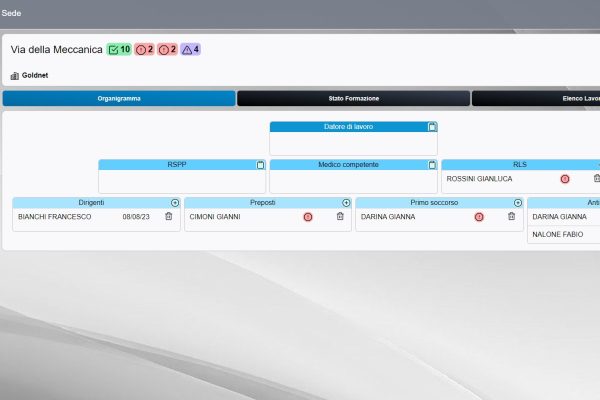600x400 pixels.
Task: Click red alert icon next to CIMONI GIANNI
Action: click(x=308, y=217)
